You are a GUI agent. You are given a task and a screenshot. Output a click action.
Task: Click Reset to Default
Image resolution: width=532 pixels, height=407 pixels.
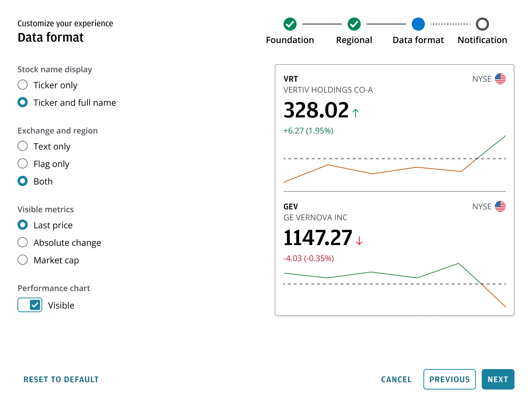[61, 379]
